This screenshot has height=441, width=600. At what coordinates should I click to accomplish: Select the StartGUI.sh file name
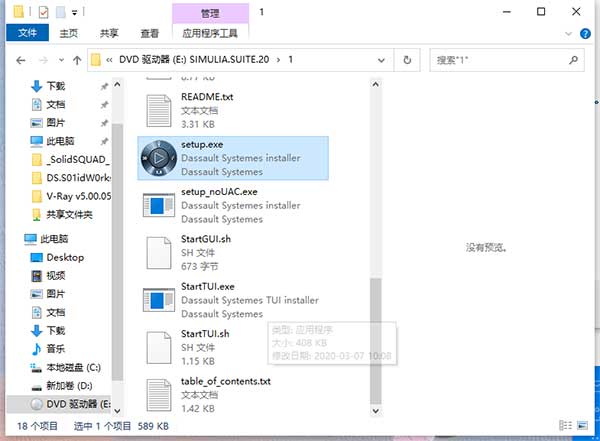[x=206, y=239]
